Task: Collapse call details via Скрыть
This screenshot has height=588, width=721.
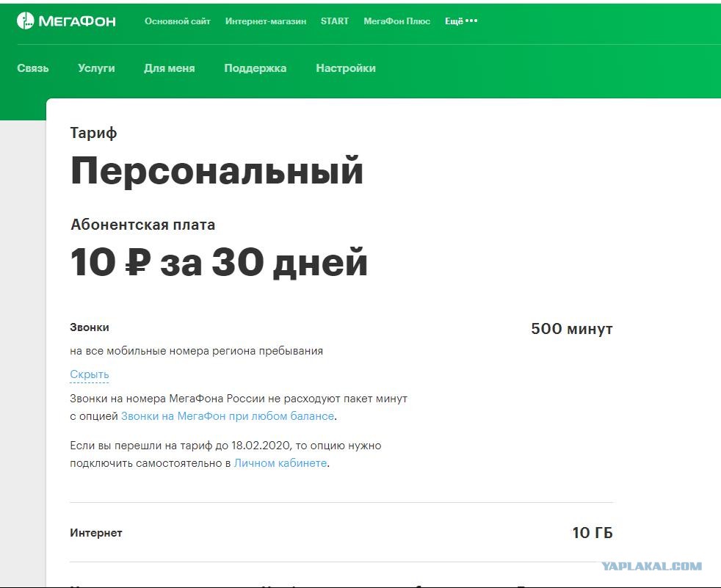Action: 89,374
